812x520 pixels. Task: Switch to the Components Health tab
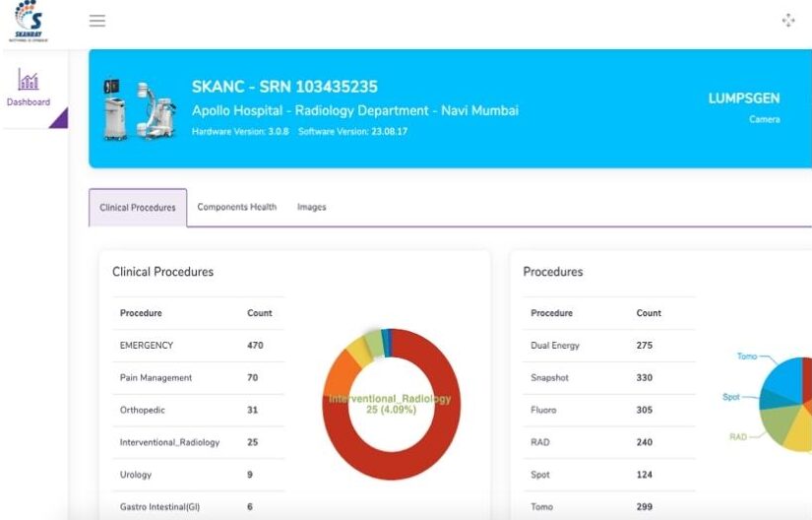[x=236, y=207]
